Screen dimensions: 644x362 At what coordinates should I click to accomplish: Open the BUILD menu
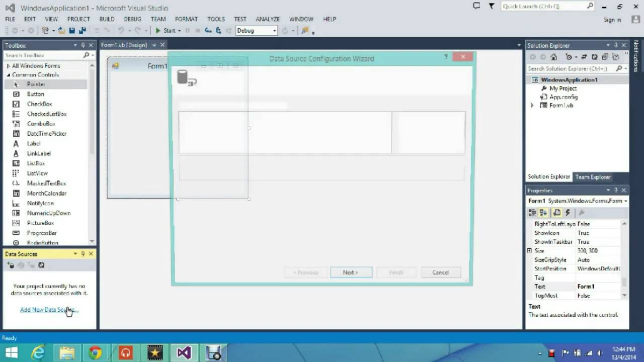(107, 19)
